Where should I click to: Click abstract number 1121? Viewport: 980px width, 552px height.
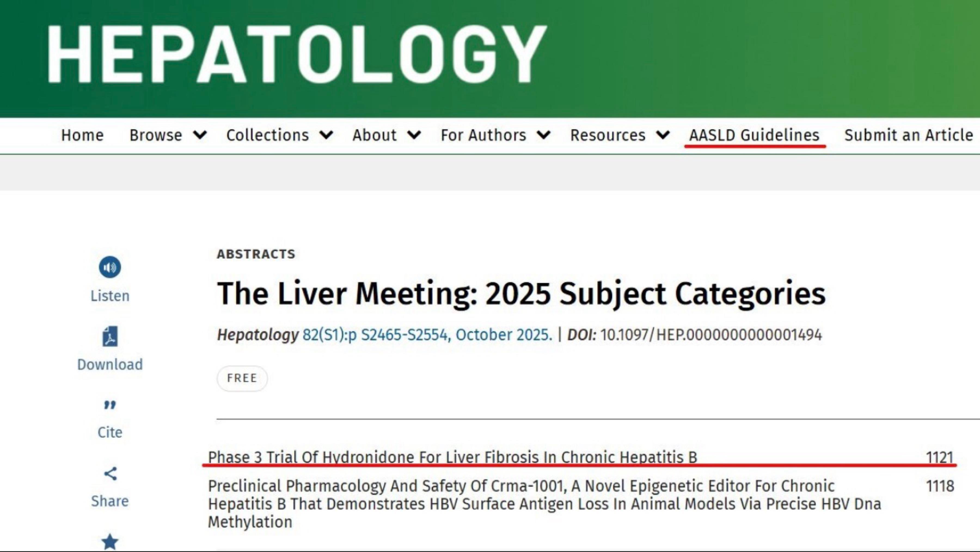click(940, 457)
